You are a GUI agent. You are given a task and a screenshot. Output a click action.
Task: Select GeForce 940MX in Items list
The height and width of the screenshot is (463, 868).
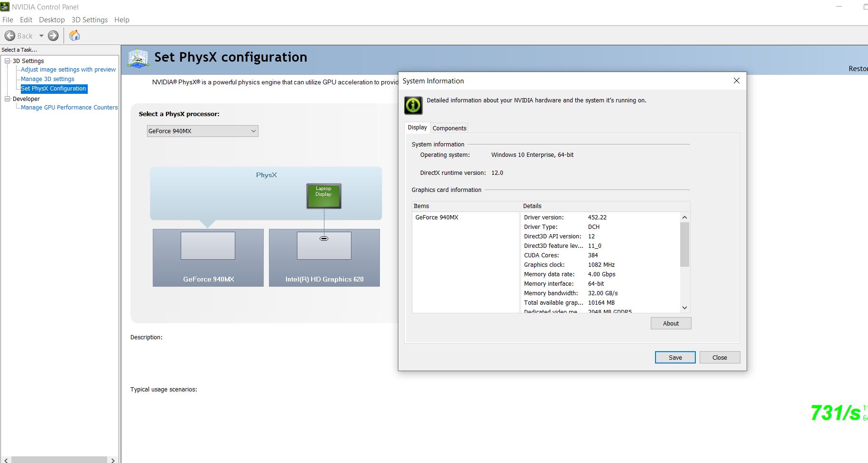click(437, 218)
